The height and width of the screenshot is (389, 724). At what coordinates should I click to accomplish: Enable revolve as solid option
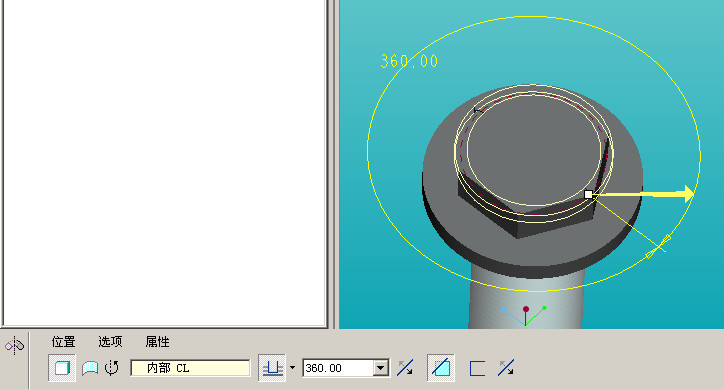coord(62,368)
